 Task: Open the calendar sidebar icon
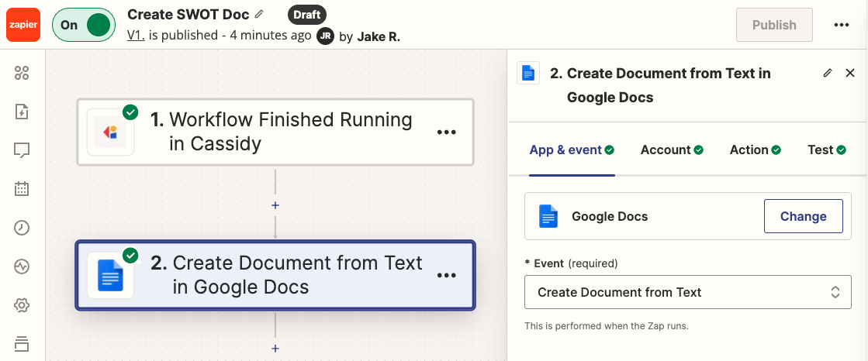[x=22, y=188]
